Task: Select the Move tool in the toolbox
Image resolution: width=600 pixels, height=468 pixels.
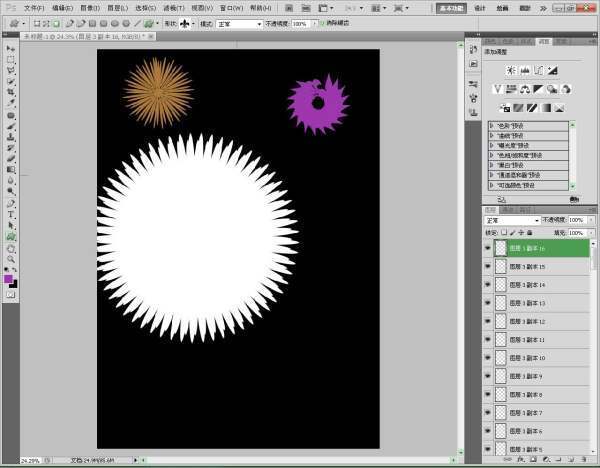Action: [x=11, y=48]
